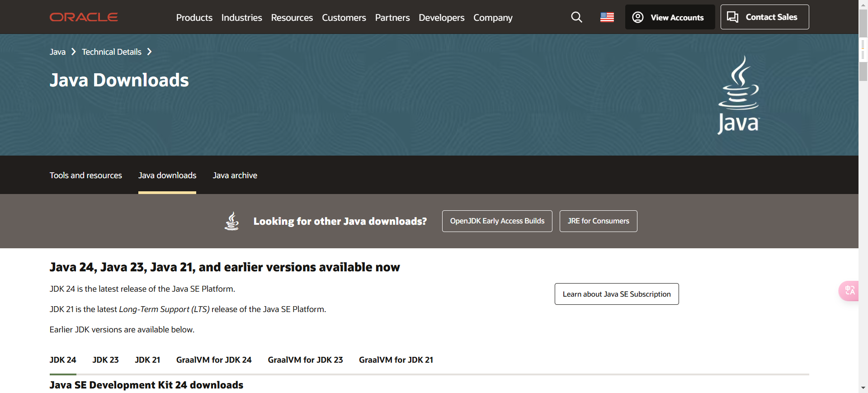The image size is (868, 393).
Task: Switch to Tools and resources tab
Action: pyautogui.click(x=86, y=175)
